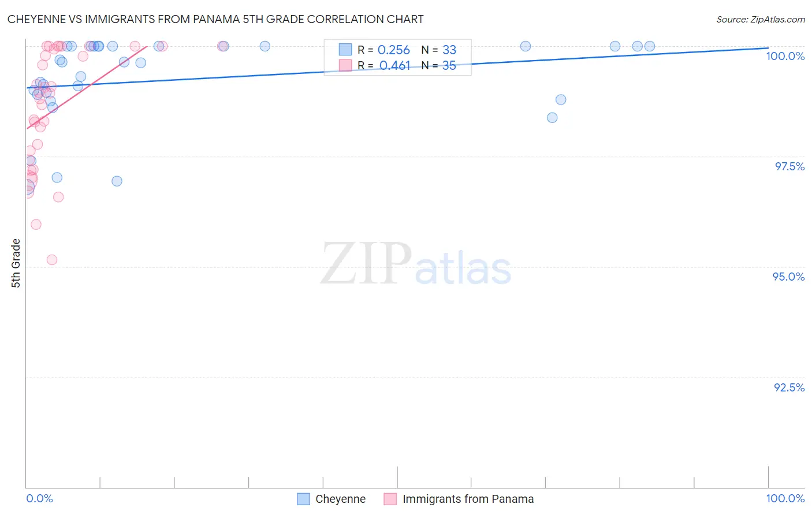The height and width of the screenshot is (515, 812).
Task: Click the Immigrants from Panama pink legend swatch
Action: (390, 499)
